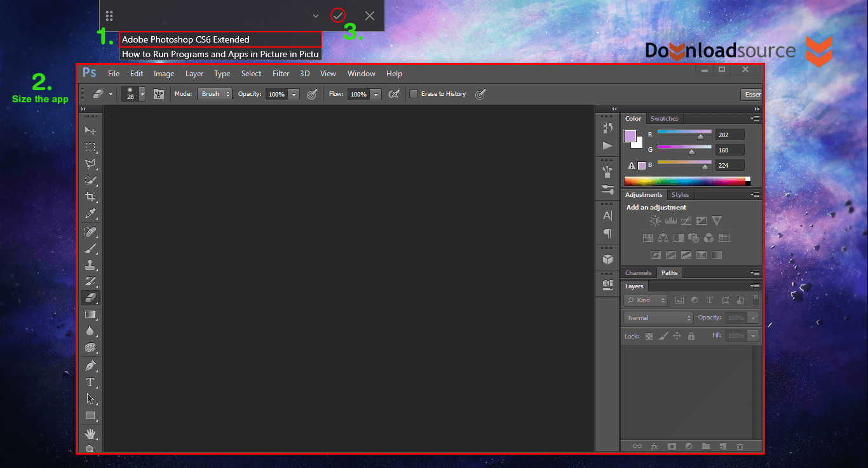The width and height of the screenshot is (868, 468).
Task: Confirm selection with the checkmark button
Action: 338,16
